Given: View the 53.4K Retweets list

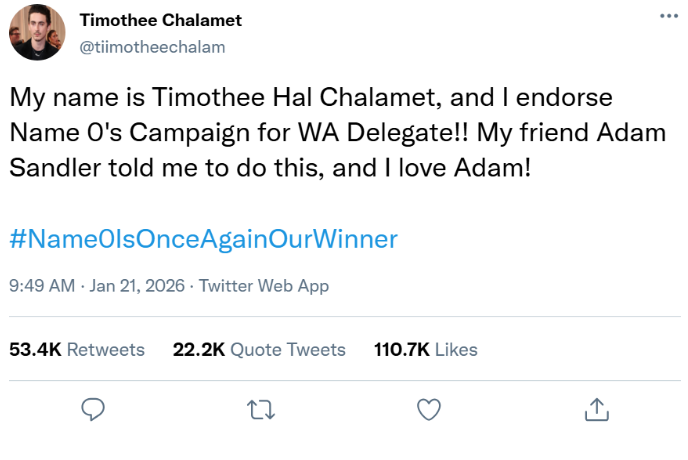Looking at the screenshot, I should pos(76,349).
